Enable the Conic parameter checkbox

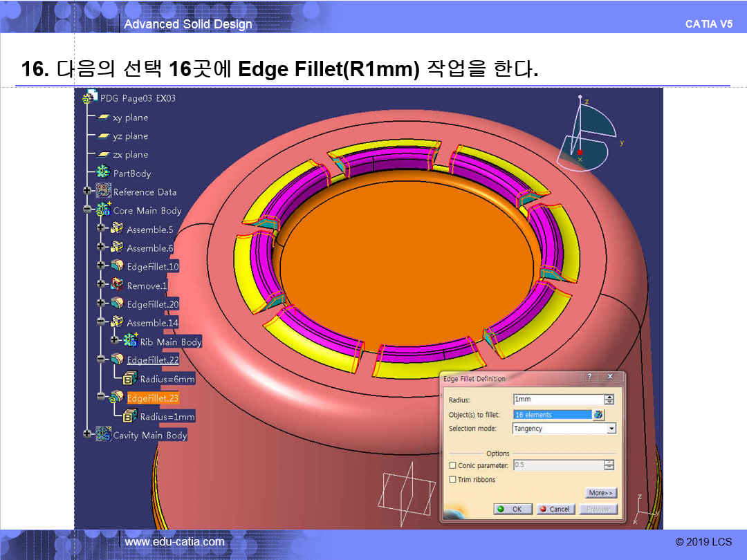[453, 466]
